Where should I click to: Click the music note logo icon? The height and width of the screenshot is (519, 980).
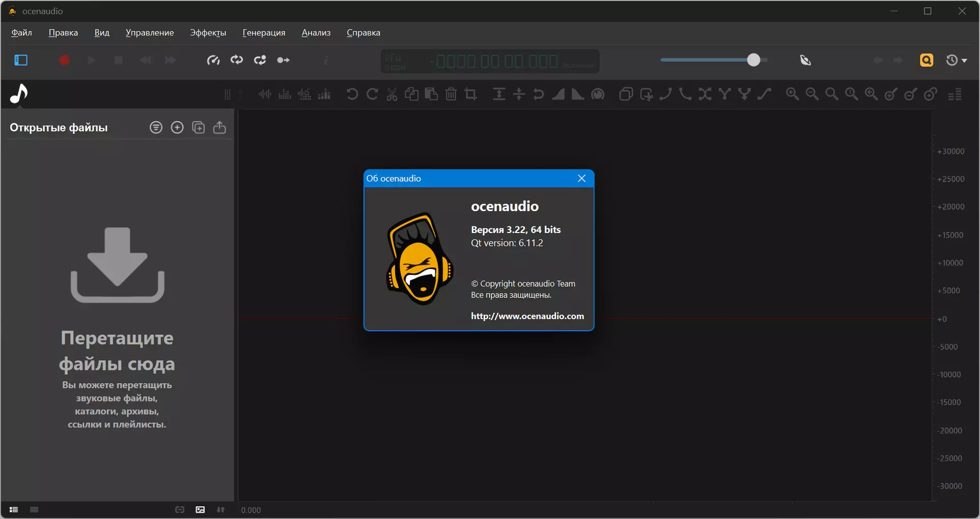tap(19, 94)
